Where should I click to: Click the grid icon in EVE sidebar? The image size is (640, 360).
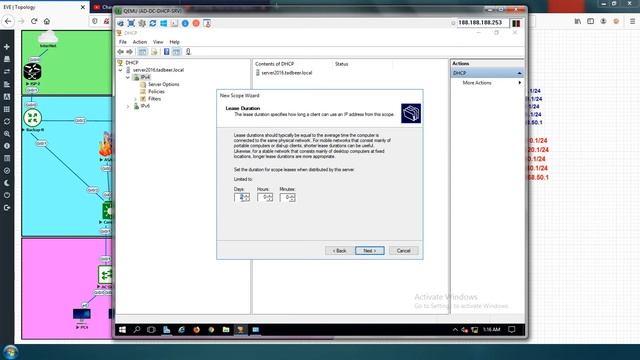(x=7, y=109)
